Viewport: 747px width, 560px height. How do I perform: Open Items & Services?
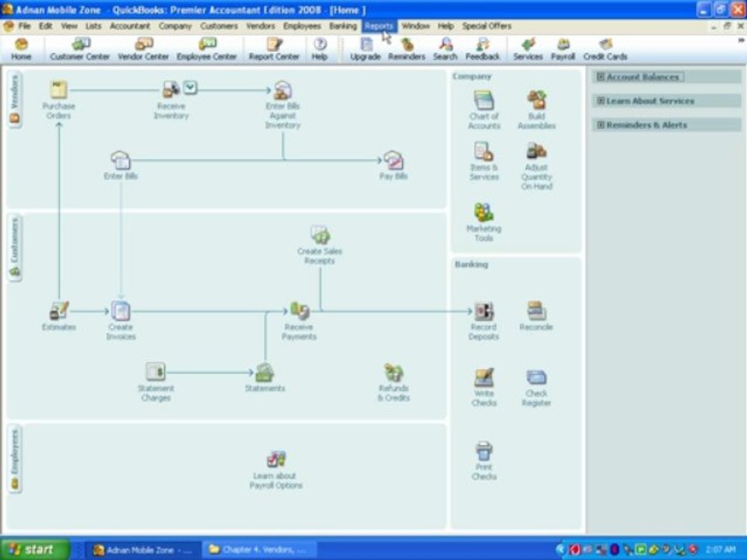click(x=484, y=152)
